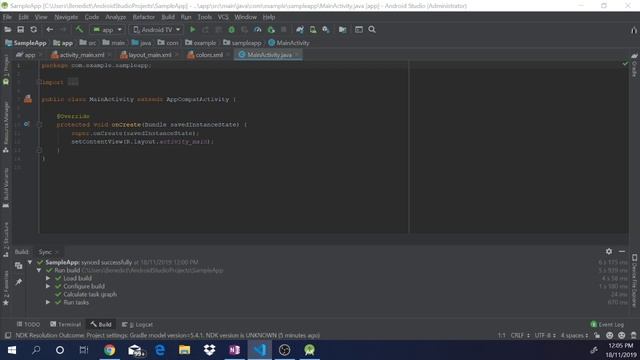
Task: Open the Device File Explorer side panel
Action: 634,280
